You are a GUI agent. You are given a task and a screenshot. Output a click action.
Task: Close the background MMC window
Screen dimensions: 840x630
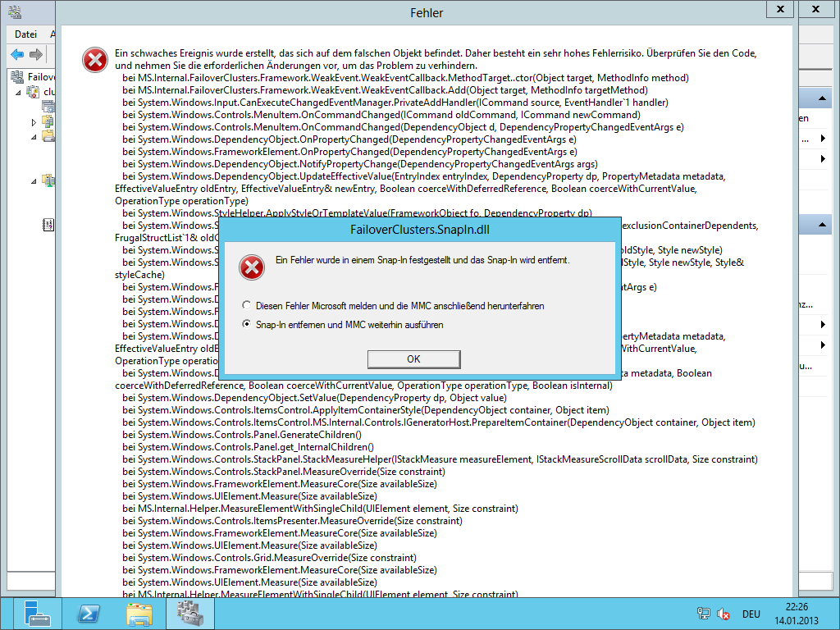pyautogui.click(x=815, y=9)
